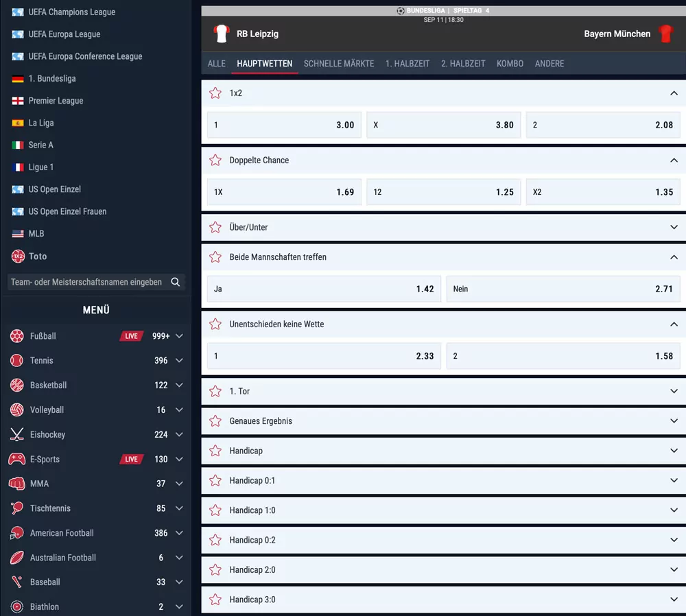Bet on home win at 3.00

284,125
